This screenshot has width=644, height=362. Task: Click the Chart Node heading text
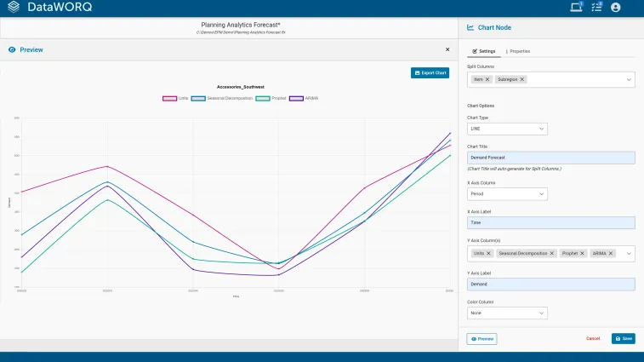pos(494,27)
